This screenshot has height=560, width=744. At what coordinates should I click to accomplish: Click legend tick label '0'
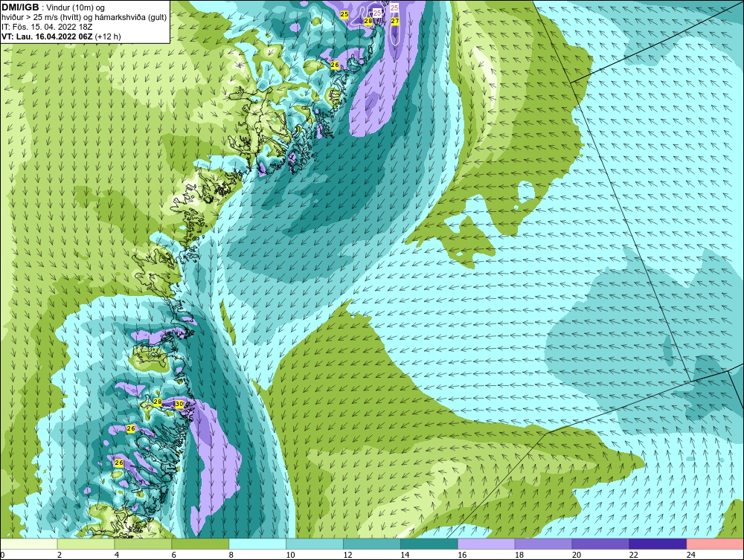2,555
